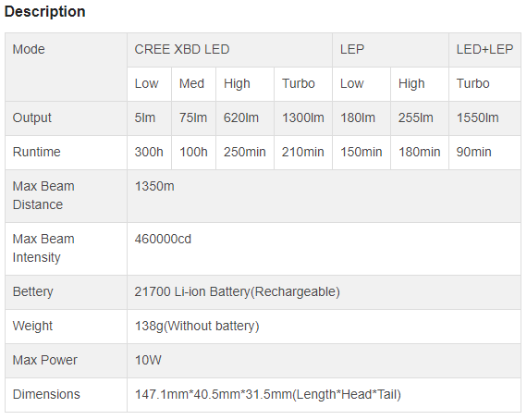Image resolution: width=527 pixels, height=420 pixels.
Task: Select the Mode header cell
Action: [66, 67]
